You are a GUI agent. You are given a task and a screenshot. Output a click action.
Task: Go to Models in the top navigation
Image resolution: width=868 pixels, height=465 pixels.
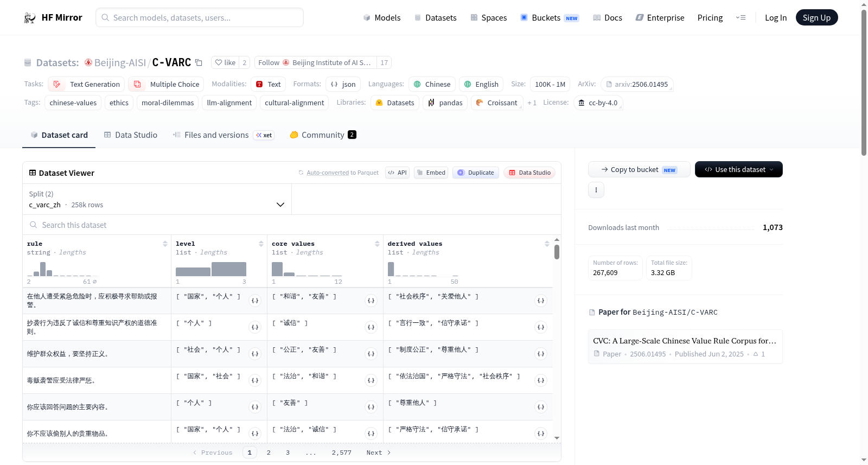tap(382, 18)
